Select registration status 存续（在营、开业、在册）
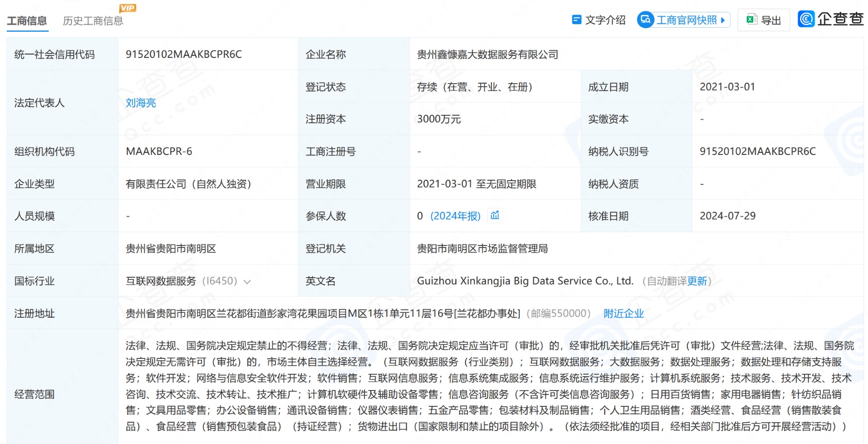 coord(477,87)
